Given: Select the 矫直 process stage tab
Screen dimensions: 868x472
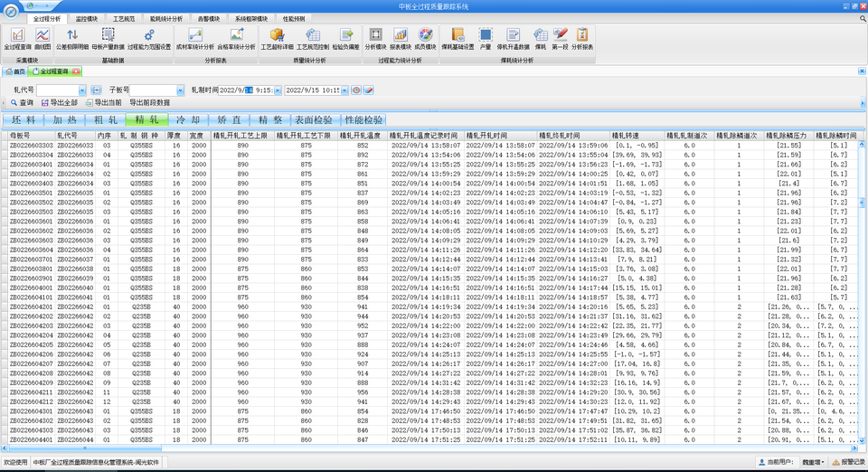Looking at the screenshot, I should click(229, 119).
